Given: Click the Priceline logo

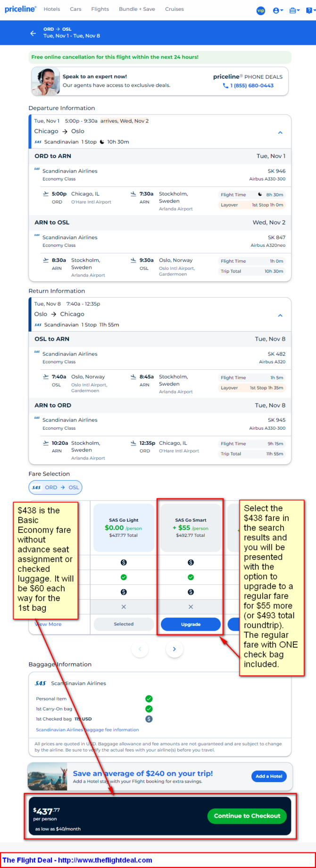Looking at the screenshot, I should pyautogui.click(x=20, y=9).
